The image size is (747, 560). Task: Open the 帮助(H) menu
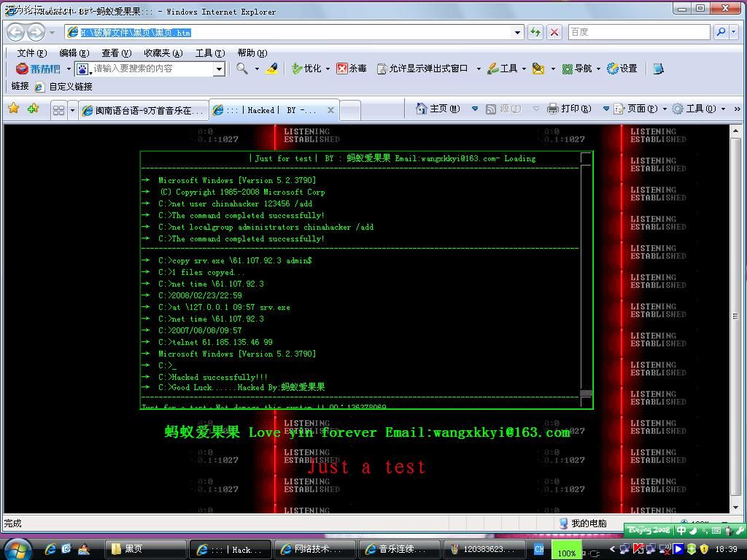(252, 52)
